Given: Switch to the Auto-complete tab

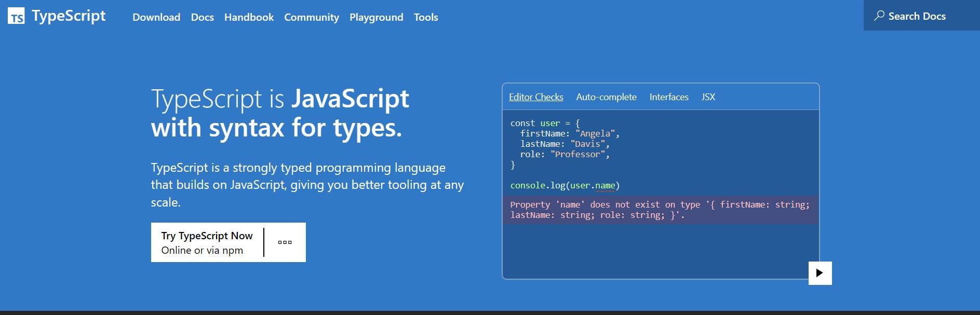Looking at the screenshot, I should [x=606, y=97].
